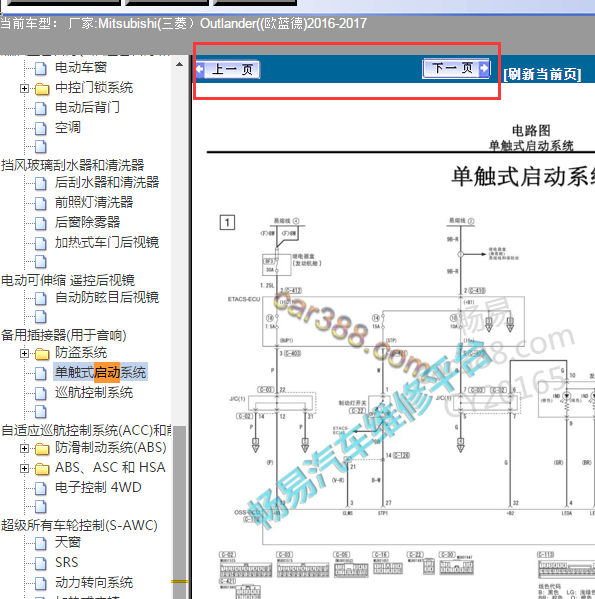
Task: Click the document icon beside 电动车窗
Action: coord(40,68)
